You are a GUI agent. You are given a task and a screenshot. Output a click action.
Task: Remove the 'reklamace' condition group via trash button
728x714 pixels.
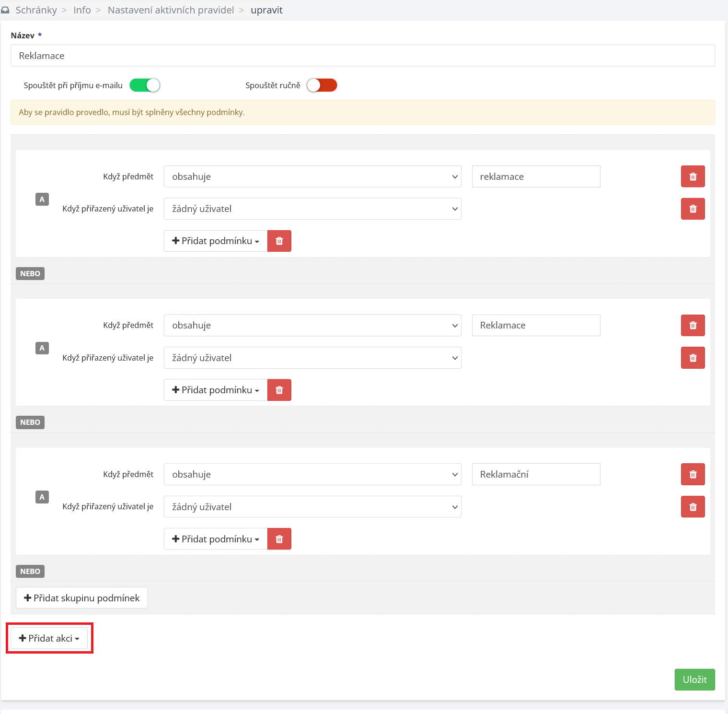click(279, 241)
